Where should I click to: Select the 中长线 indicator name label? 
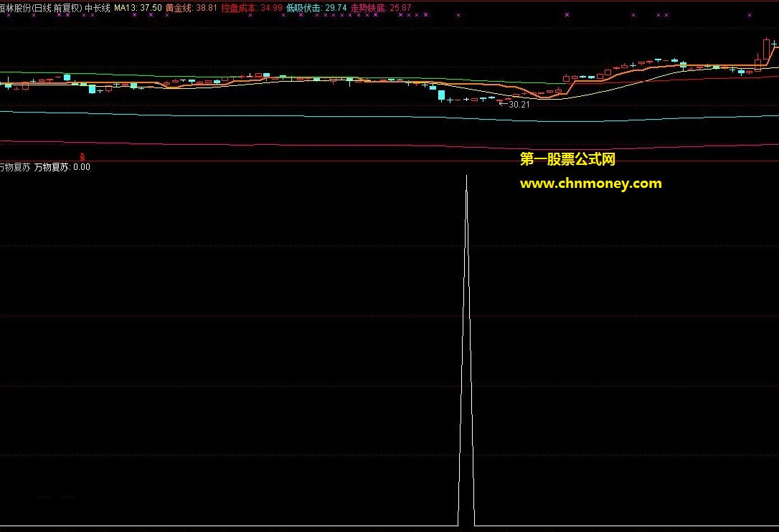pos(98,8)
